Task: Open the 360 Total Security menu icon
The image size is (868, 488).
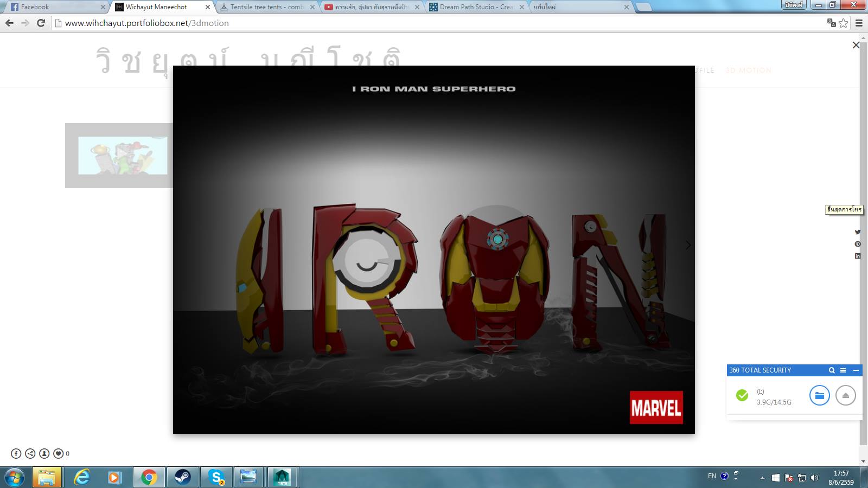Action: pos(843,370)
